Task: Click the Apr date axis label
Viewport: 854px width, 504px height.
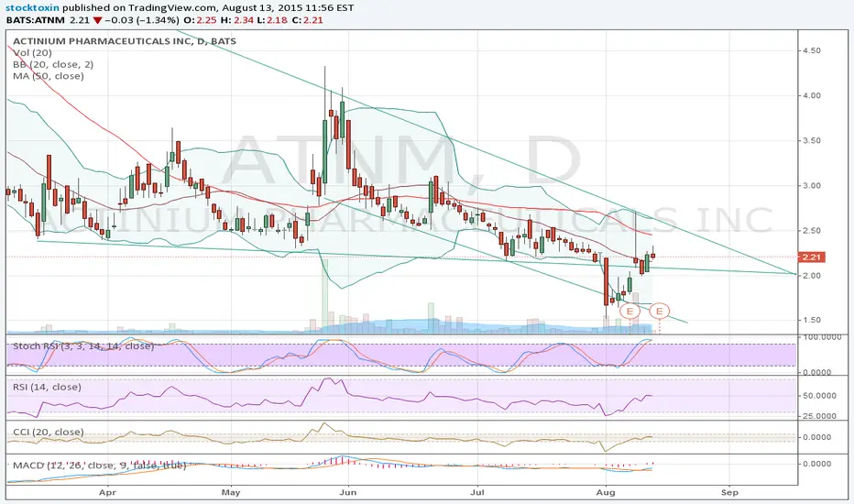Action: (108, 492)
